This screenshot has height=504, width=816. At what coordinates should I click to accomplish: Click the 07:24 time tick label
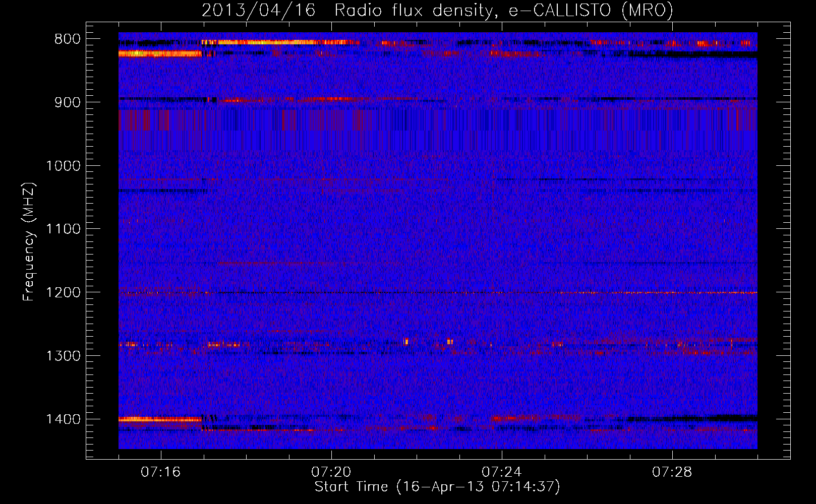502,472
